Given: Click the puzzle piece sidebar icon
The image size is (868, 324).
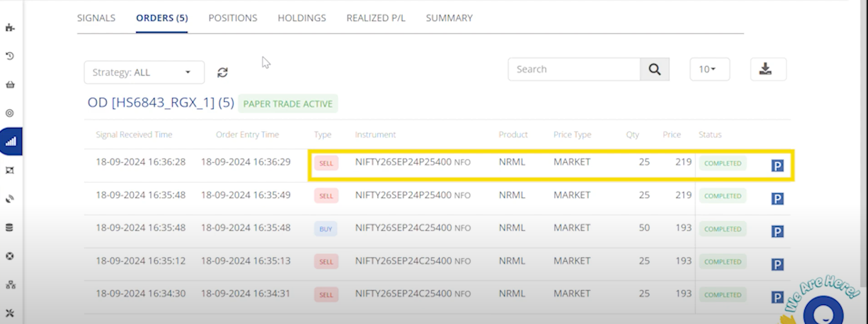Looking at the screenshot, I should click(x=10, y=28).
